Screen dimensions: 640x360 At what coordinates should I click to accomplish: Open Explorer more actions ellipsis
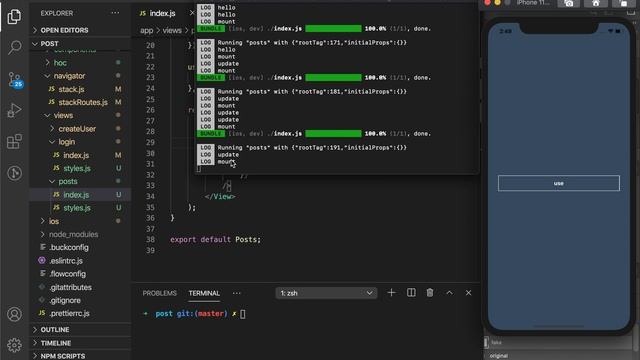(116, 13)
